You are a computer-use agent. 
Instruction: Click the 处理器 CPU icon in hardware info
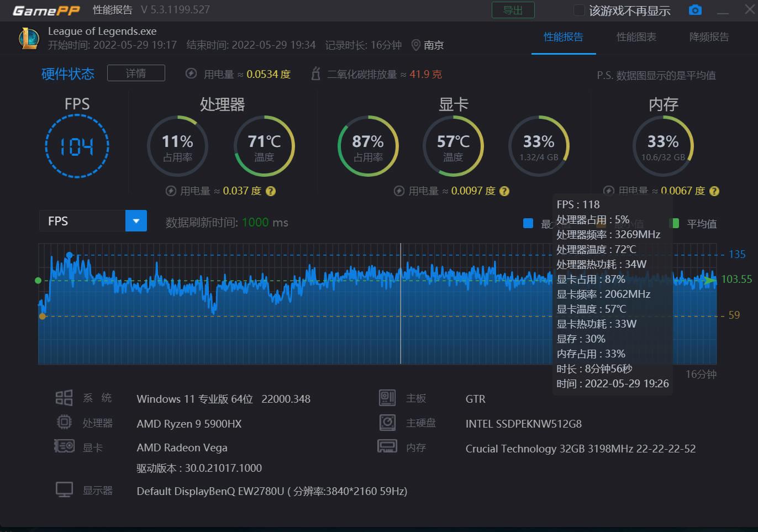(x=64, y=422)
